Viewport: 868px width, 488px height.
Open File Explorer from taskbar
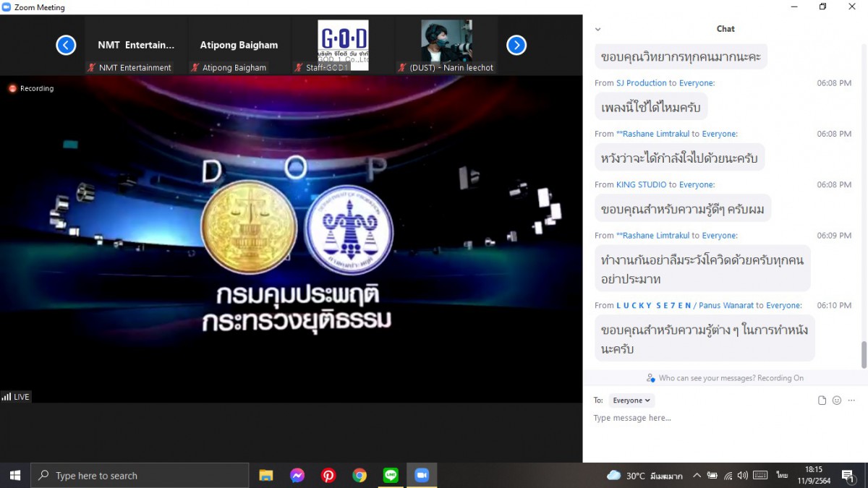point(266,476)
